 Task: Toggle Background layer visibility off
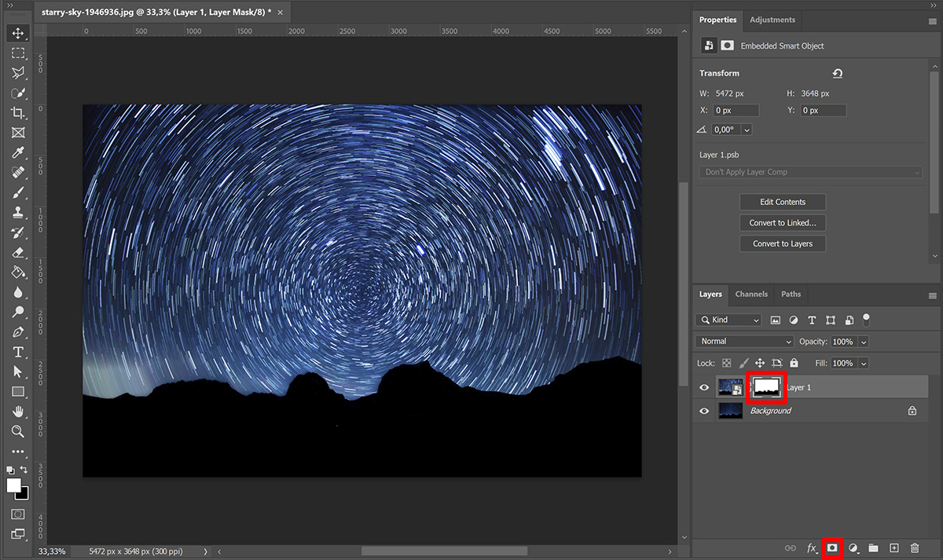pos(703,410)
